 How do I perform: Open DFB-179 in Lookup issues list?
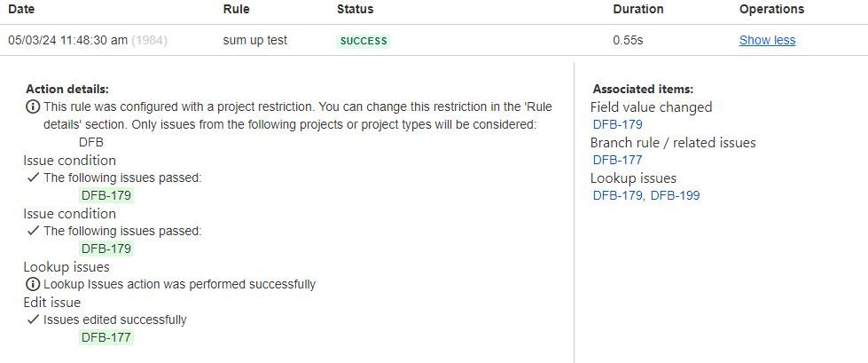click(617, 195)
